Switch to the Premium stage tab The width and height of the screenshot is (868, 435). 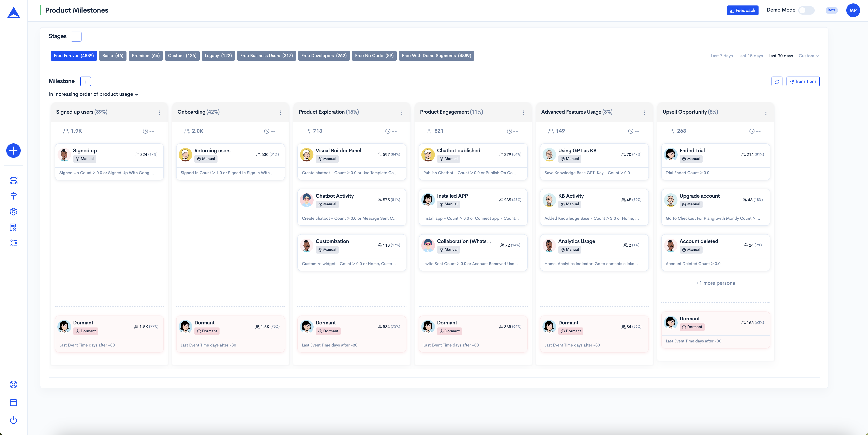tap(146, 55)
